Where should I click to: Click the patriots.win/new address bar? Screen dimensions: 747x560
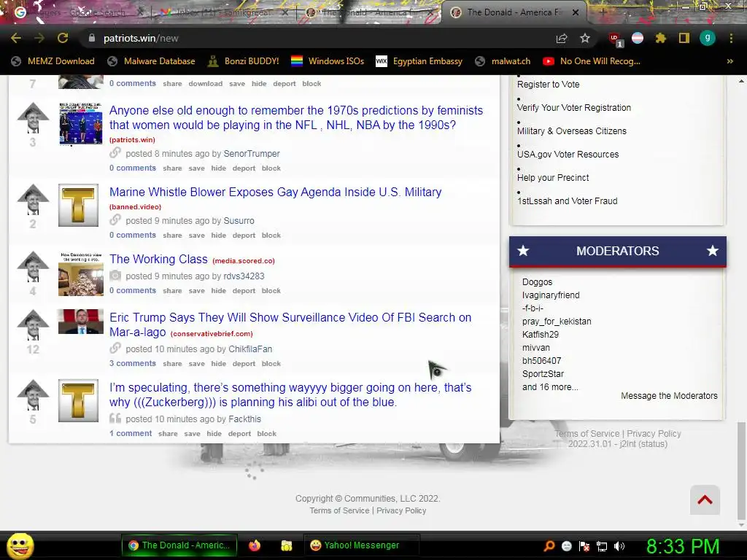(314, 38)
